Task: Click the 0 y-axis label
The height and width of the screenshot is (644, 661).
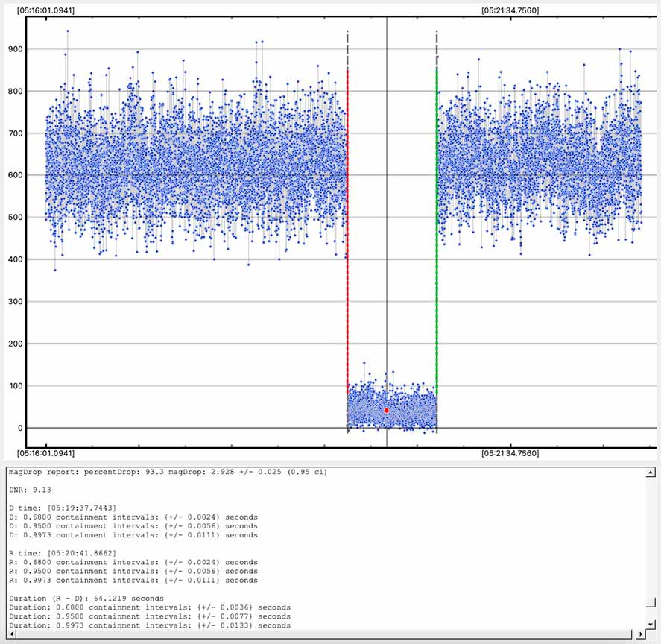Action: (x=20, y=428)
